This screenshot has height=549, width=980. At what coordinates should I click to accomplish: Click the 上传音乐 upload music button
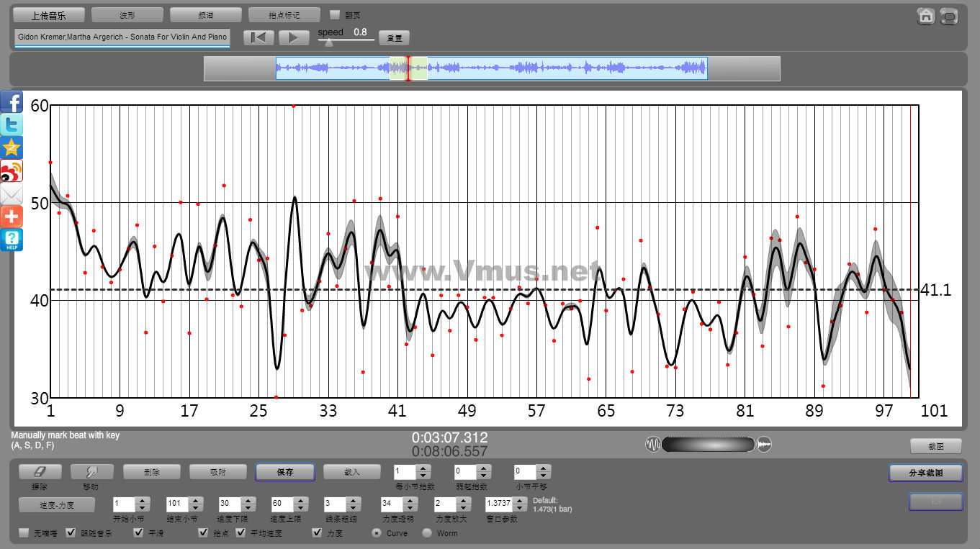click(49, 14)
